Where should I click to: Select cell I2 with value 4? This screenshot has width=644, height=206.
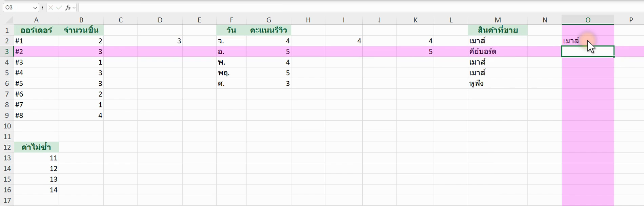pos(344,41)
